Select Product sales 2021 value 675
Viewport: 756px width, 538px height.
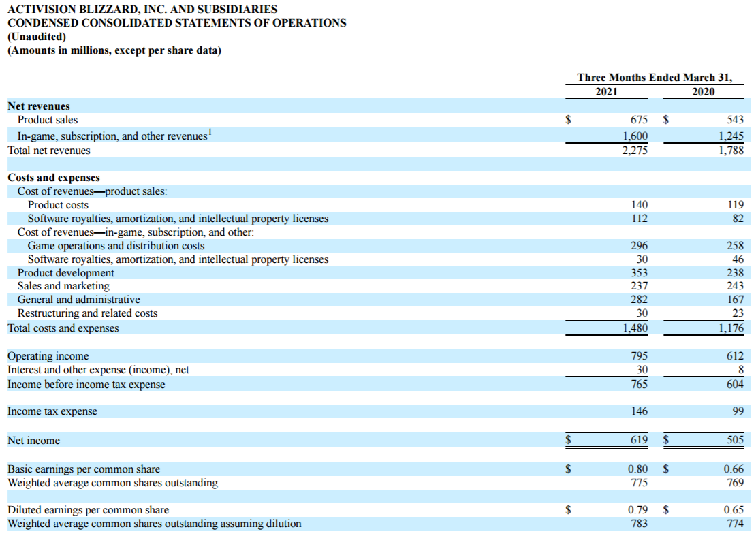tap(639, 120)
